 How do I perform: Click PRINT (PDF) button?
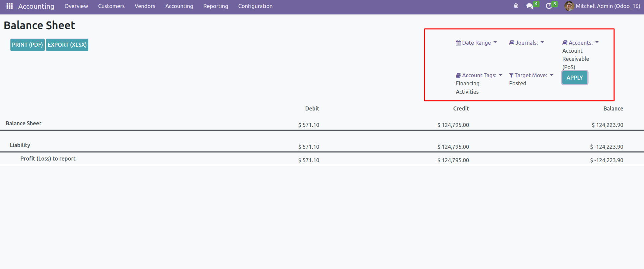28,45
